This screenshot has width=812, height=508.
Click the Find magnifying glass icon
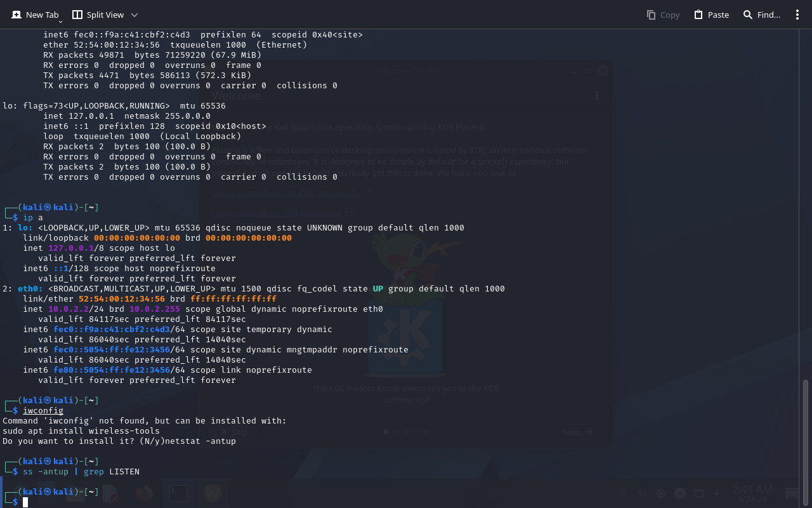tap(748, 15)
